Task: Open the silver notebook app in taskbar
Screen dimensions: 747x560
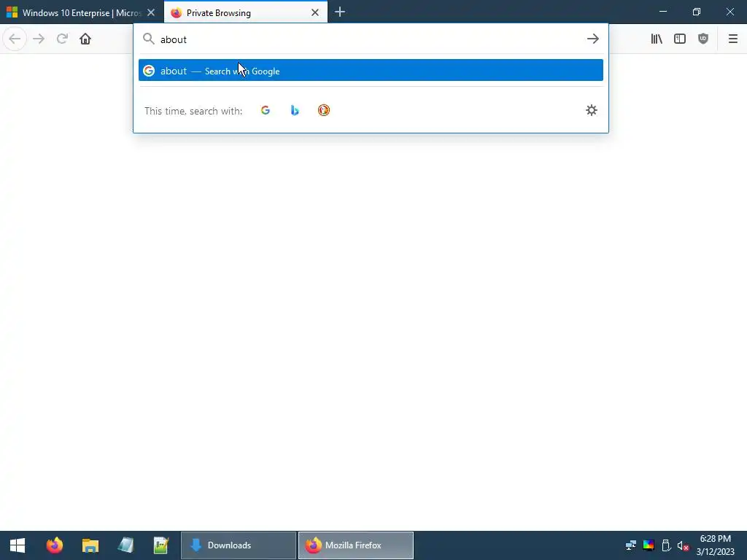Action: coord(125,545)
